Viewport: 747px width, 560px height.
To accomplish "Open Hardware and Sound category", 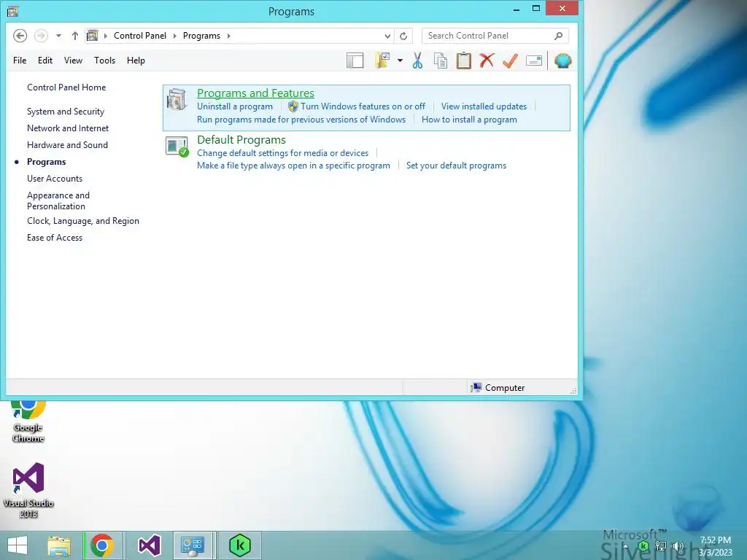I will tap(67, 145).
